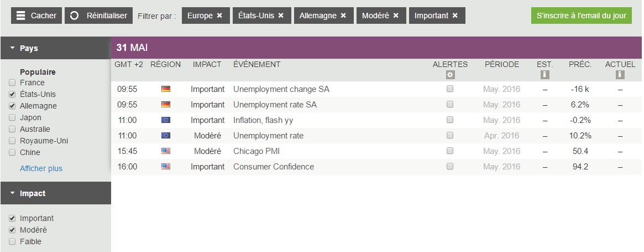Click S'inscrire à l'email du jour
The height and width of the screenshot is (252, 644).
pos(581,16)
